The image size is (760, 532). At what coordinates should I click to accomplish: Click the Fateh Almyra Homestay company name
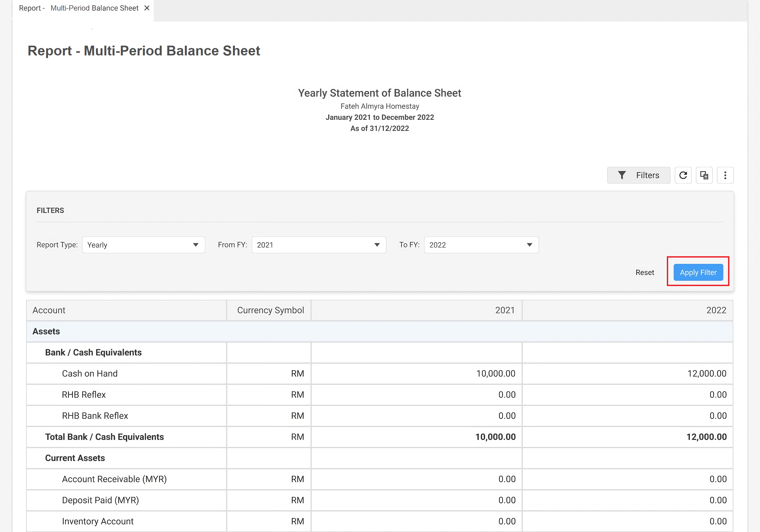pos(380,106)
